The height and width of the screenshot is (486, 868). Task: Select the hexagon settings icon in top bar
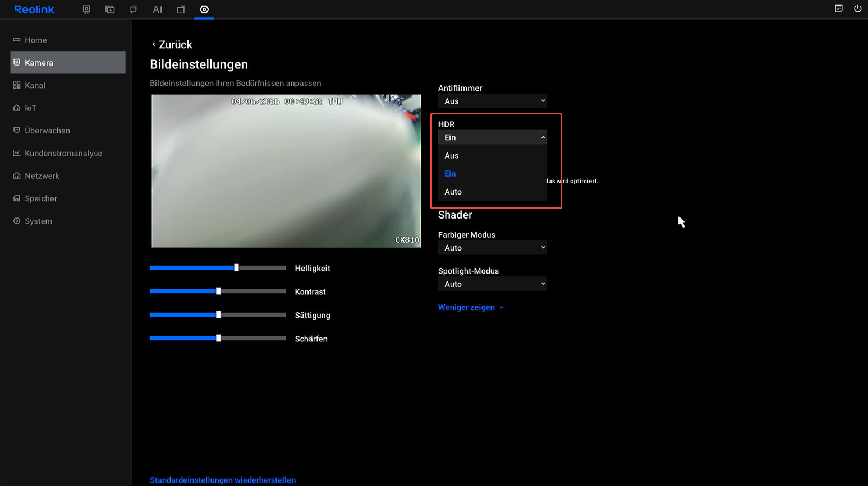204,10
